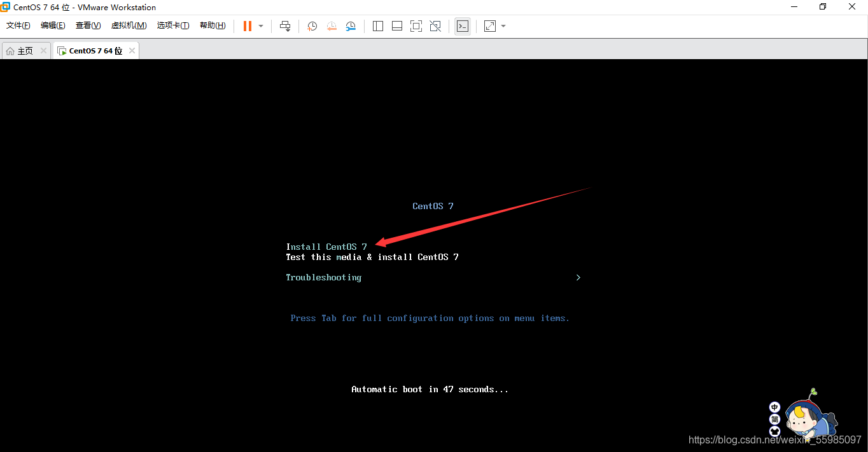868x452 pixels.
Task: Close the CentOS 7 64 位 tab
Action: [x=132, y=51]
